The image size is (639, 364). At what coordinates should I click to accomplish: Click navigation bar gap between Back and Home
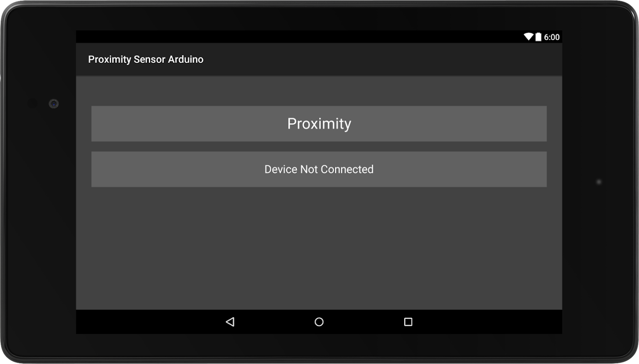coord(274,322)
